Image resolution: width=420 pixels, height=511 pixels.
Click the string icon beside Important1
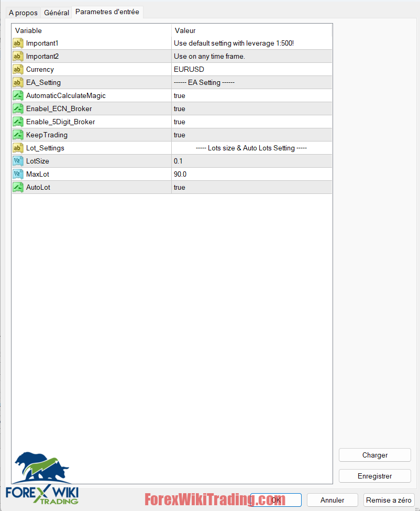click(x=18, y=43)
